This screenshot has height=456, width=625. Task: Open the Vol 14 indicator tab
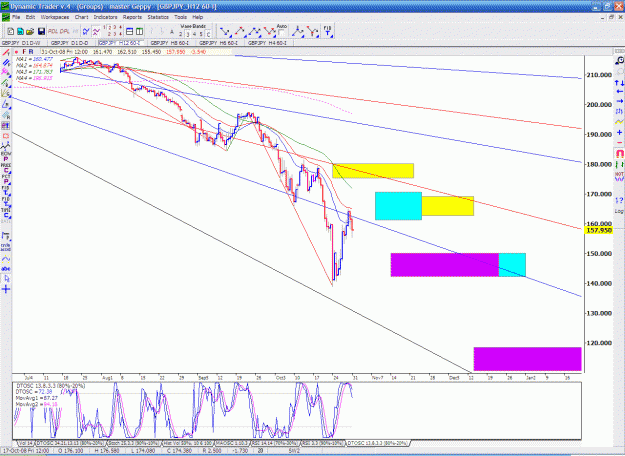point(26,443)
